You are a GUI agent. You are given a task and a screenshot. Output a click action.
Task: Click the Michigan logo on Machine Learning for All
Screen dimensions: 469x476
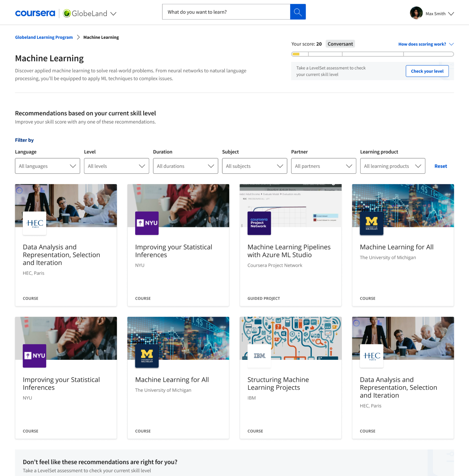(371, 223)
